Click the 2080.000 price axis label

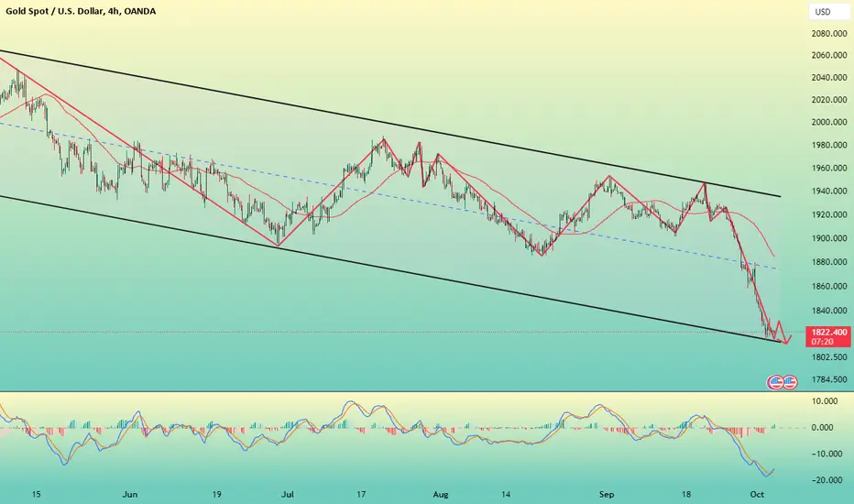tap(829, 34)
